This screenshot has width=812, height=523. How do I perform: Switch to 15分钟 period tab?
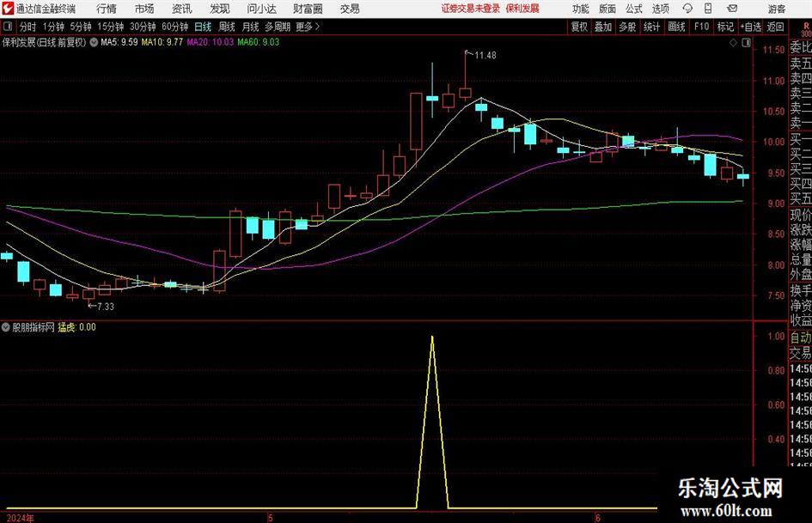coord(111,27)
